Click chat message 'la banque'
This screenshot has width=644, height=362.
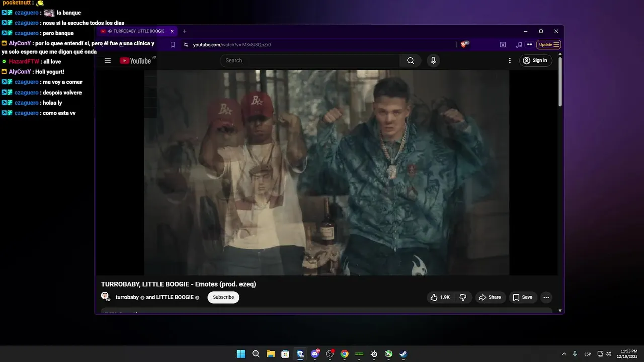(x=69, y=13)
